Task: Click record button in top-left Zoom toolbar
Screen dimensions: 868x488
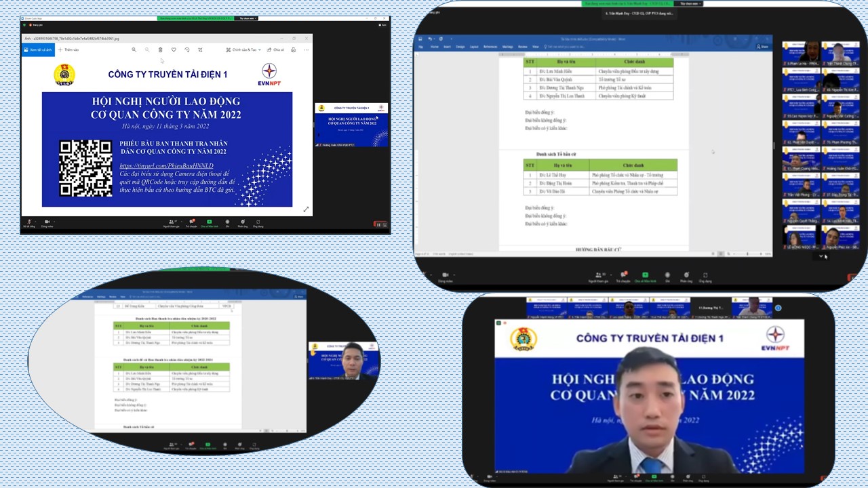Action: (x=227, y=223)
